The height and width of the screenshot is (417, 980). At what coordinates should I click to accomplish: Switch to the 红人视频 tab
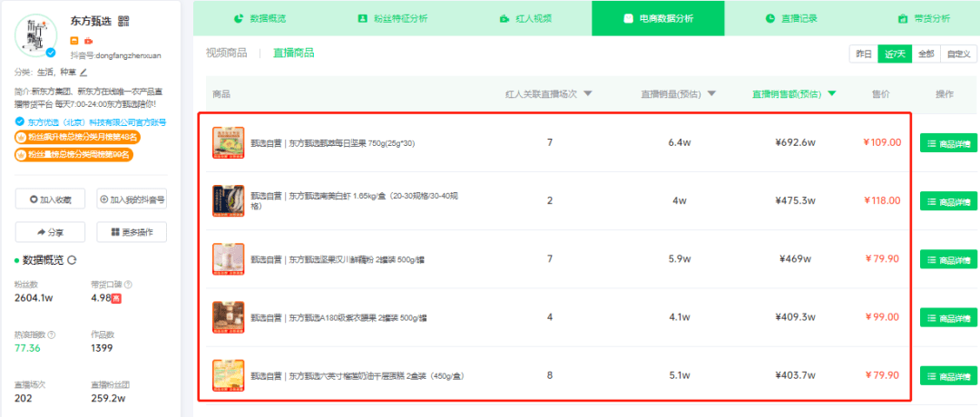coord(525,19)
